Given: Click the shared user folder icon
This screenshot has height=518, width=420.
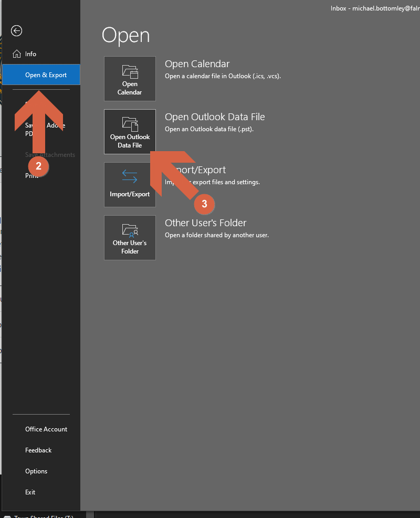Looking at the screenshot, I should pos(130,230).
